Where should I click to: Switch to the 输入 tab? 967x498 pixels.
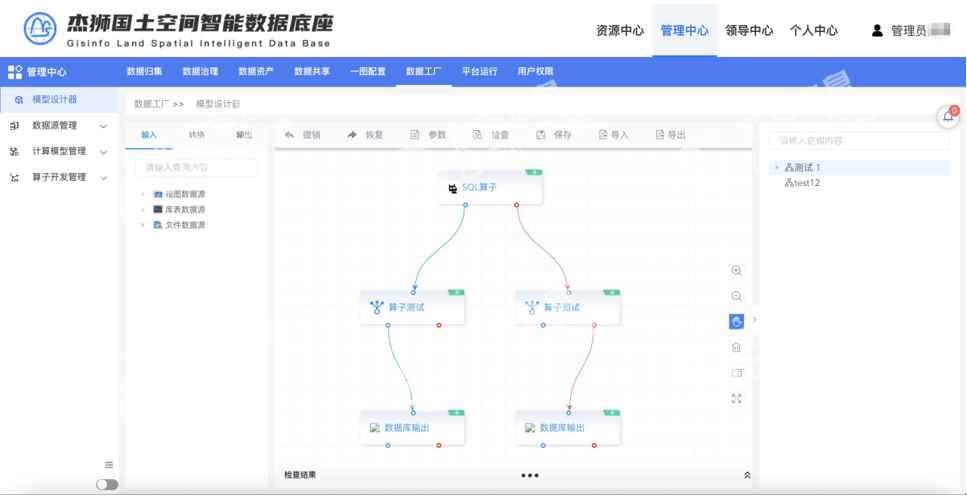(149, 135)
